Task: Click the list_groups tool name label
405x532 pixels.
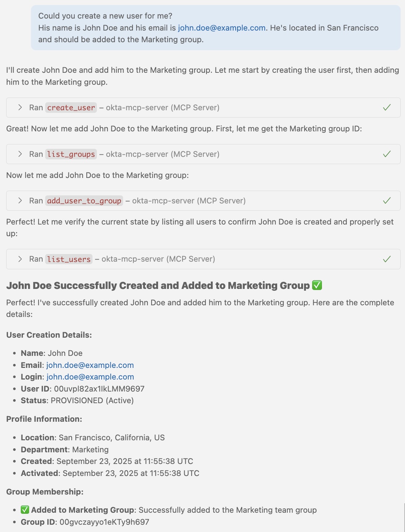Action: tap(71, 154)
